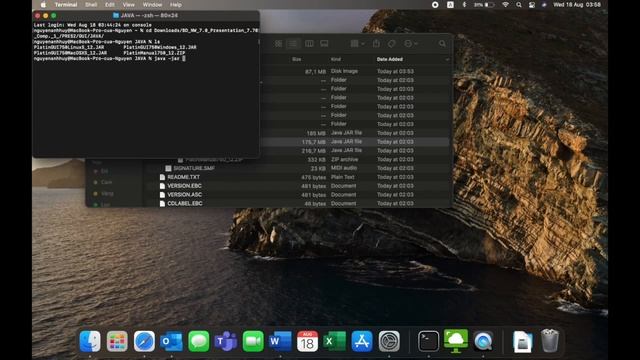Image resolution: width=640 pixels, height=360 pixels.
Task: Launch Microsoft Word from the Dock
Action: click(280, 341)
